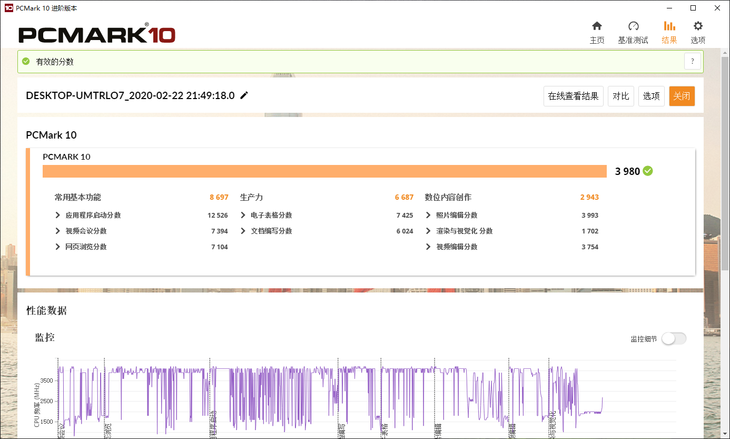Click the 数位内容创作 score 2 943
Screen dimensions: 730x439
589,197
